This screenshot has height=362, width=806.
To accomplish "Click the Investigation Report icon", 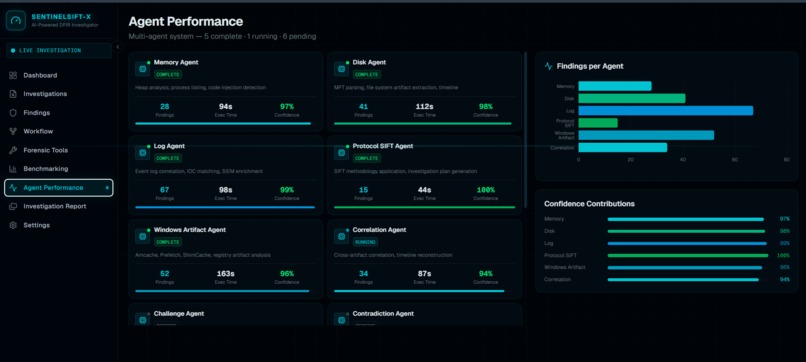I will pyautogui.click(x=13, y=206).
